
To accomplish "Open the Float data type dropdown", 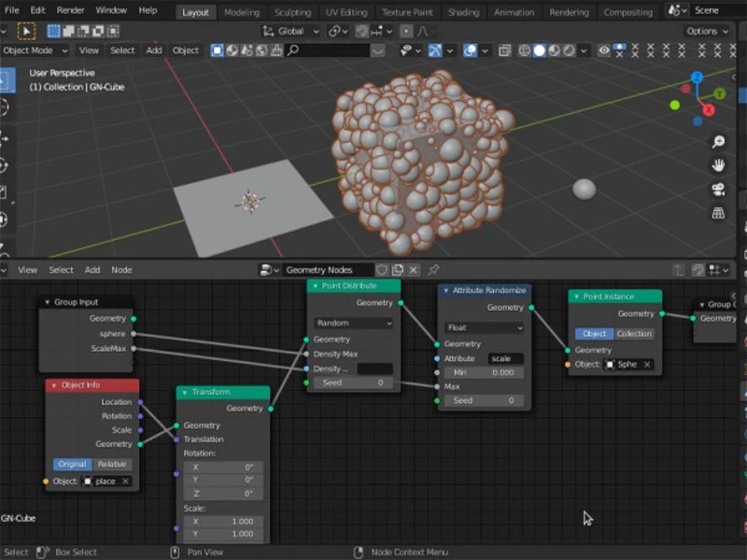I will [x=484, y=328].
